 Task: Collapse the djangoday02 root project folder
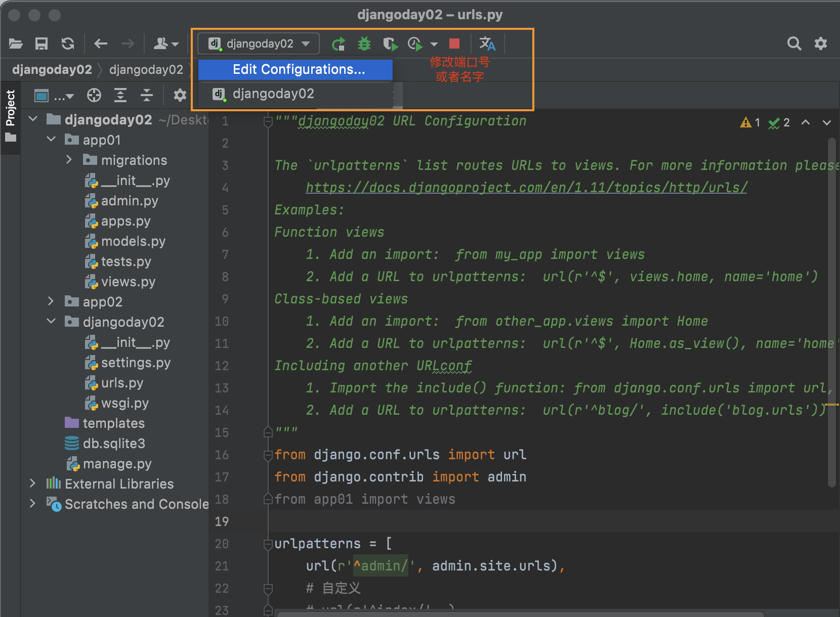(x=33, y=119)
